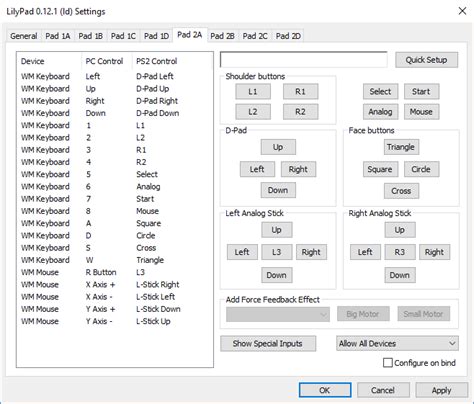Viewport: 474px width, 404px height.
Task: Open the Pad 2C tab
Action: click(x=255, y=36)
